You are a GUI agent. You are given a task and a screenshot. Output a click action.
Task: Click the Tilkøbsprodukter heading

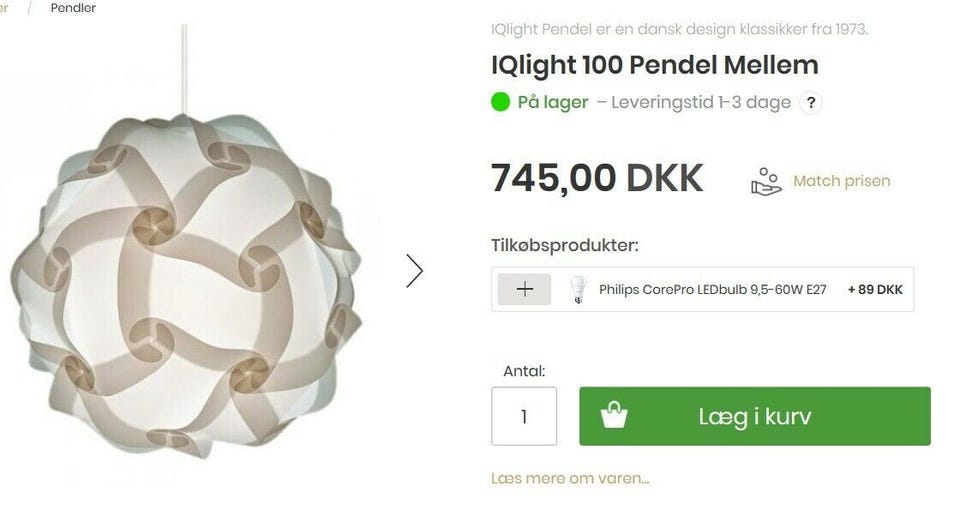(x=564, y=245)
